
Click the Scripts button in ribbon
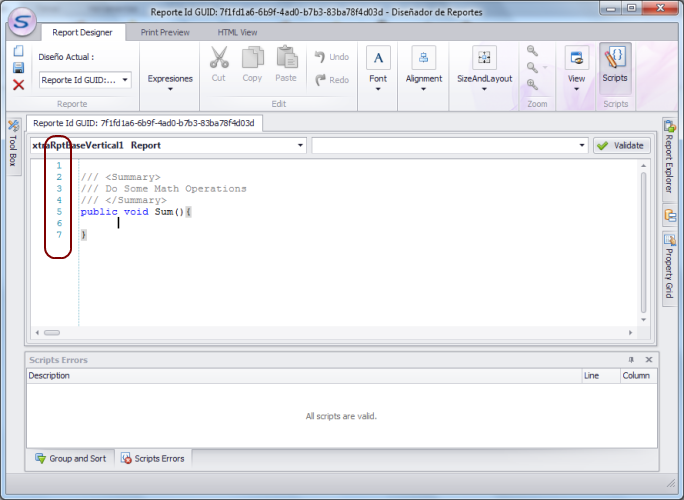click(615, 64)
